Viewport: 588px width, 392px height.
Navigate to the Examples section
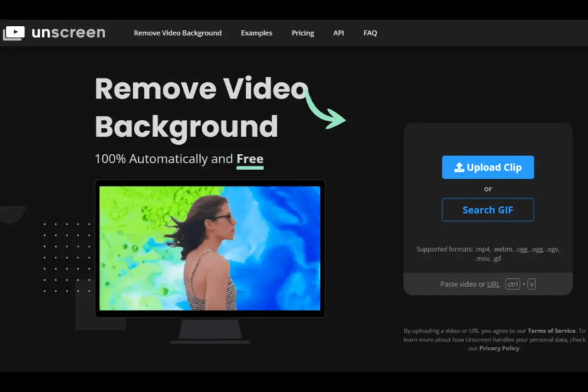tap(256, 33)
